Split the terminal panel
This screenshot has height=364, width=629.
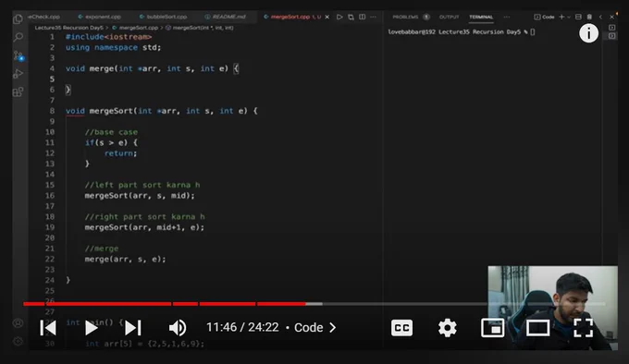click(x=578, y=17)
